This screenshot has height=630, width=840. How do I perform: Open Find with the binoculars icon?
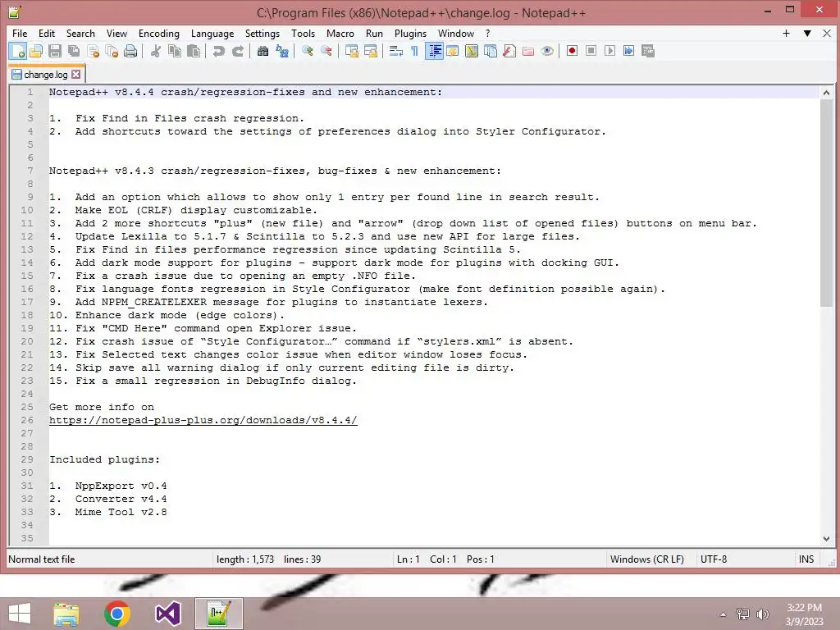(263, 51)
